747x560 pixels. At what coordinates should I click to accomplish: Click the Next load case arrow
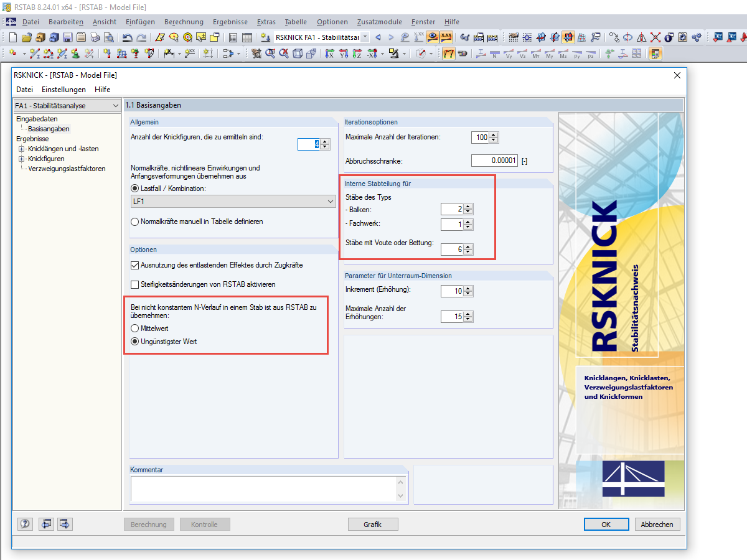tap(391, 37)
